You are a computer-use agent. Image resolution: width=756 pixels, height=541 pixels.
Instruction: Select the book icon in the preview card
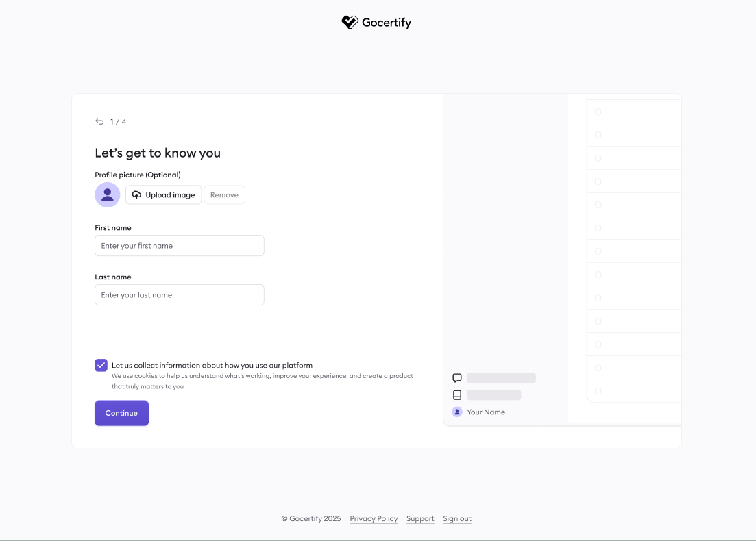tap(456, 394)
